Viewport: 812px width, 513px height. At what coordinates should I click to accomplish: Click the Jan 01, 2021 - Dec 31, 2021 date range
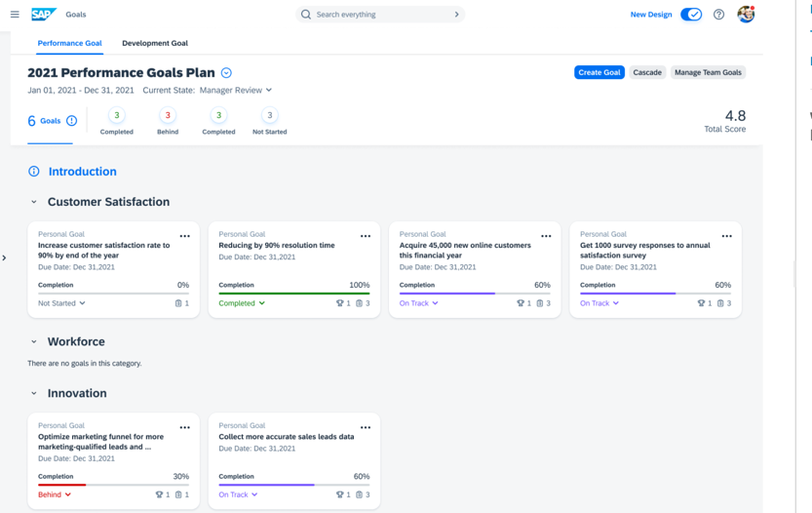[x=81, y=90]
